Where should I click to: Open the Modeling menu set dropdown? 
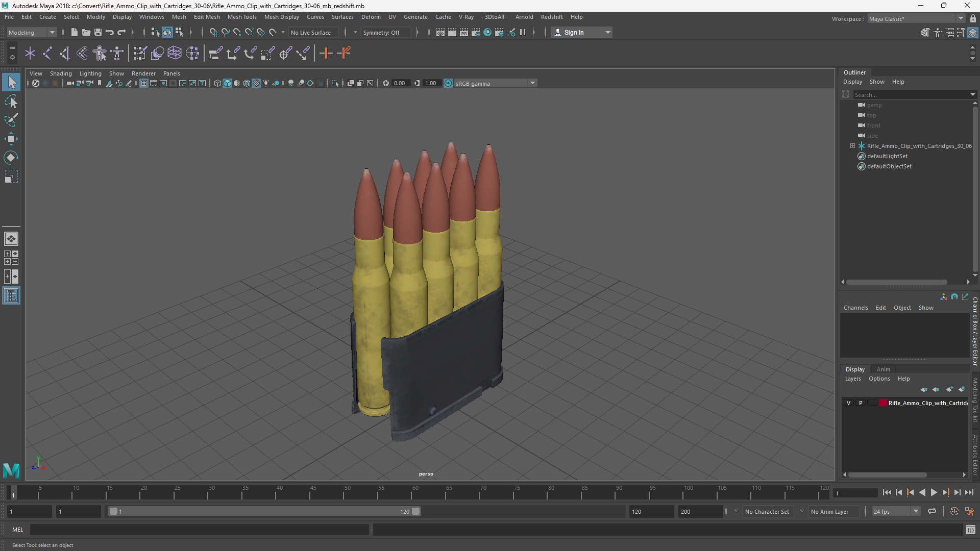click(x=32, y=32)
